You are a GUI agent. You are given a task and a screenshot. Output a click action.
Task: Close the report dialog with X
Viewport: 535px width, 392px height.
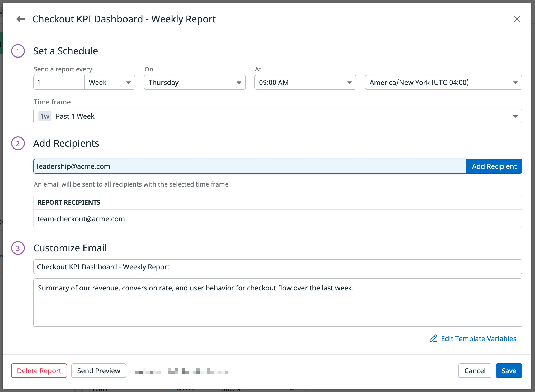517,19
